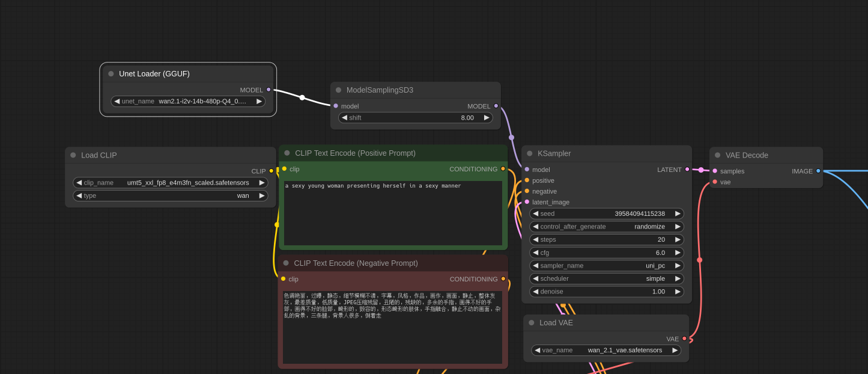Open the CLIP type wan selector
This screenshot has width=868, height=374.
pyautogui.click(x=171, y=195)
